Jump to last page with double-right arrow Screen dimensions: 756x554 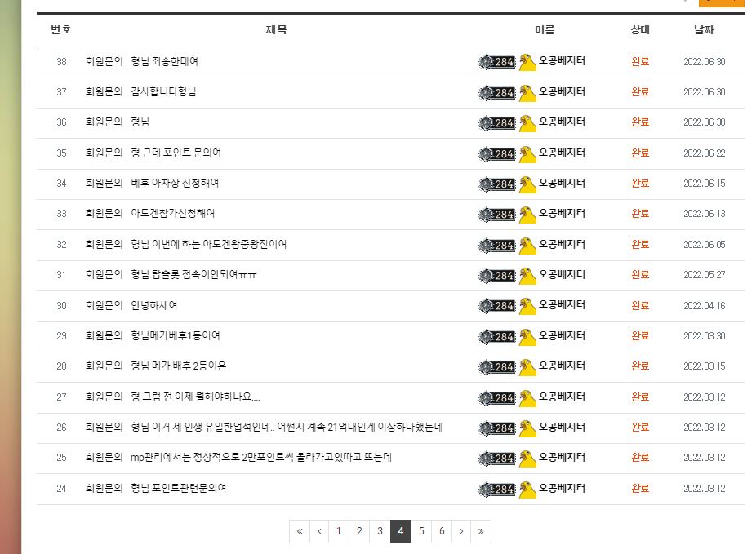click(481, 531)
